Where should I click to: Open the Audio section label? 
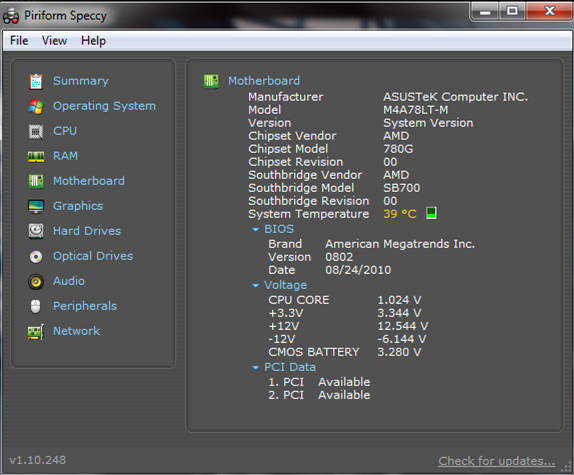tap(68, 281)
